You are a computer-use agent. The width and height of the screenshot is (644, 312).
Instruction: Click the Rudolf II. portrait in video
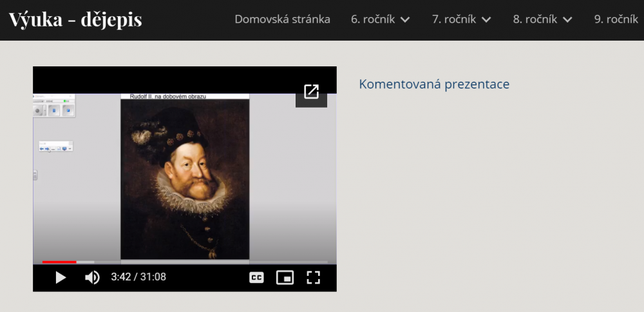[185, 179]
